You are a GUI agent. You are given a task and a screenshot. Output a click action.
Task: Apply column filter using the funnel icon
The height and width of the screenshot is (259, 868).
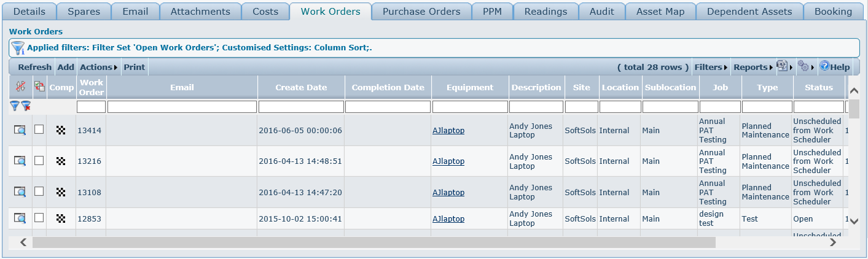tap(15, 106)
